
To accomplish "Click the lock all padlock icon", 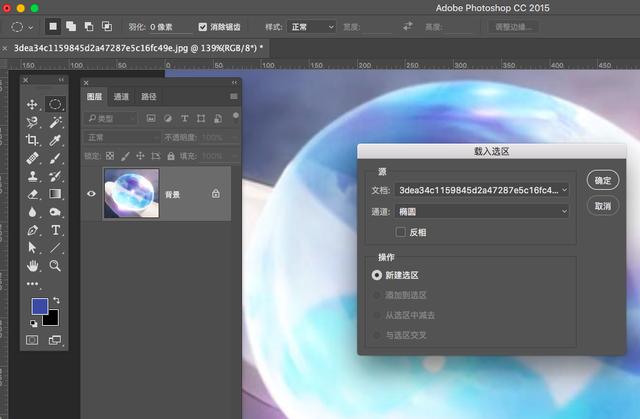I will [171, 156].
